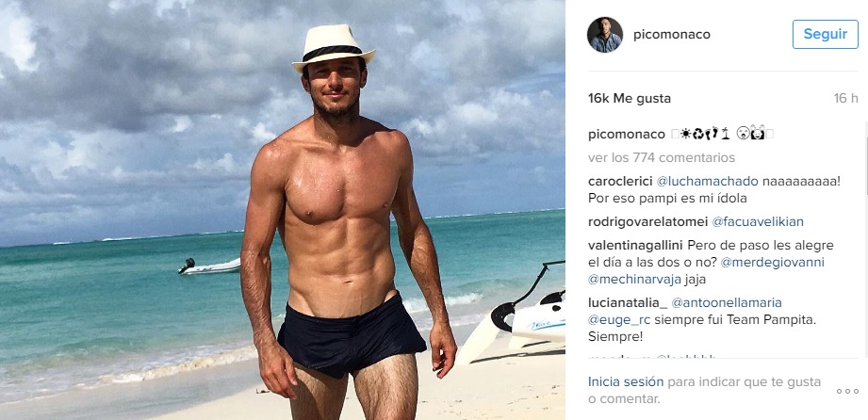868x420 pixels.
Task: Open the @euge_rc mention link
Action: (x=619, y=320)
